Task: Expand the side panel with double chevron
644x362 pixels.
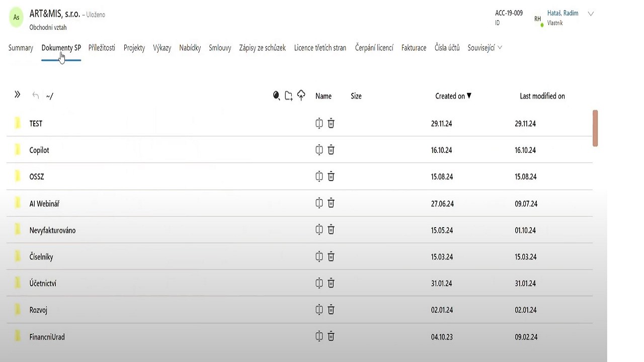Action: pos(17,95)
